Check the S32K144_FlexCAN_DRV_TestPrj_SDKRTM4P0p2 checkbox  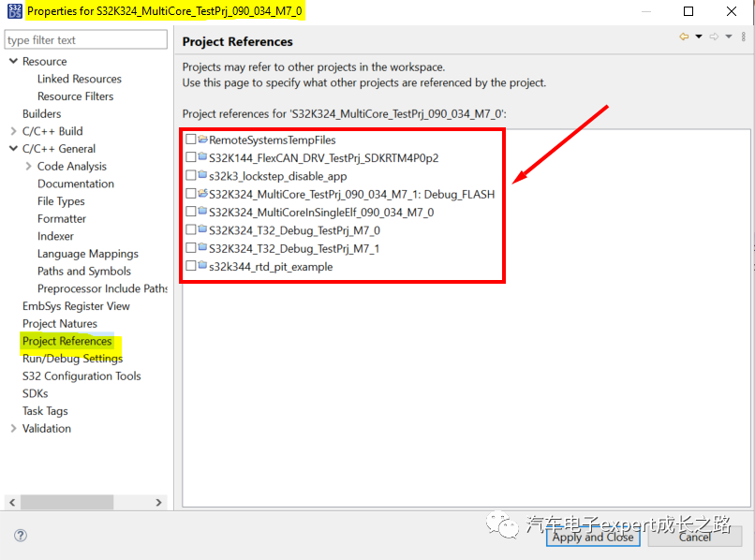(x=191, y=157)
